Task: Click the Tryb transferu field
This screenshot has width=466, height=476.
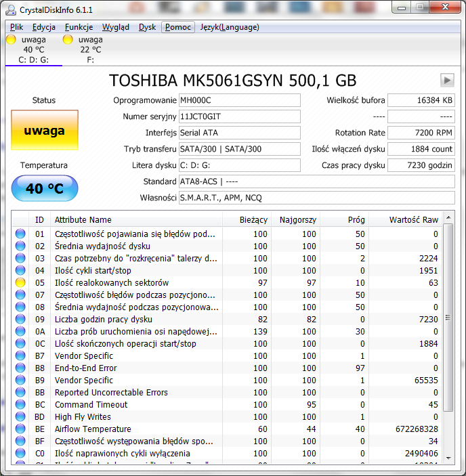Action: click(240, 149)
